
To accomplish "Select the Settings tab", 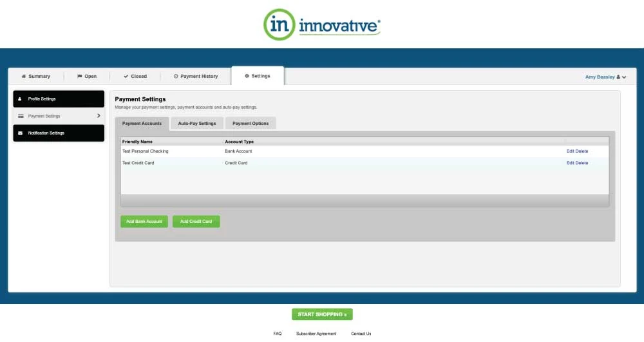I will pyautogui.click(x=258, y=76).
